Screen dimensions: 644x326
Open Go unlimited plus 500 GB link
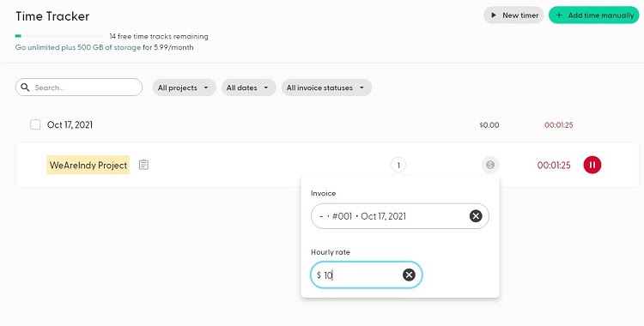(78, 47)
